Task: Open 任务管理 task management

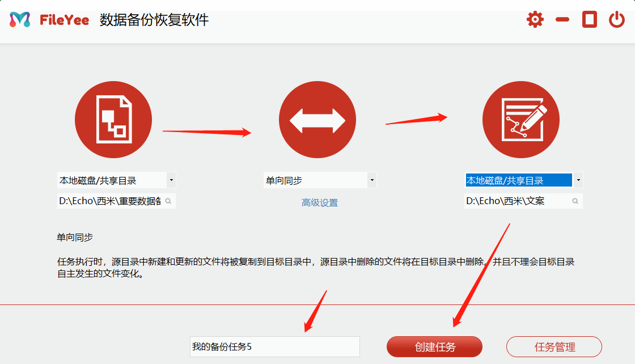Action: 553,346
